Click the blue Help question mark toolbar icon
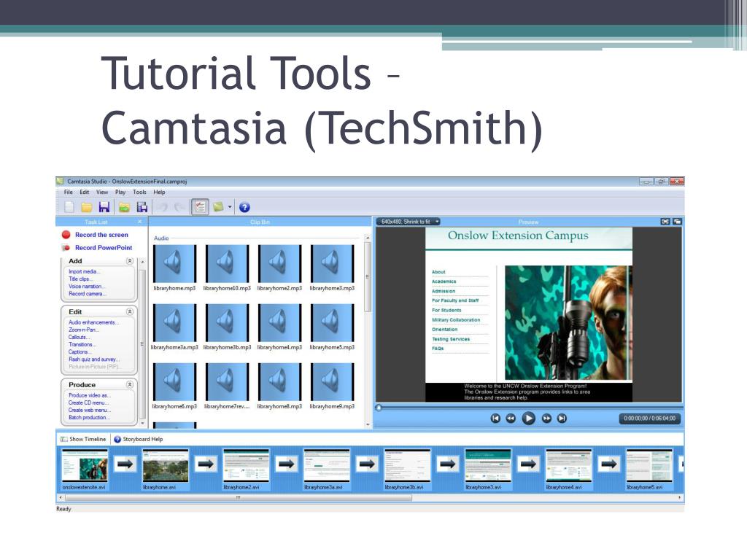 pyautogui.click(x=244, y=207)
